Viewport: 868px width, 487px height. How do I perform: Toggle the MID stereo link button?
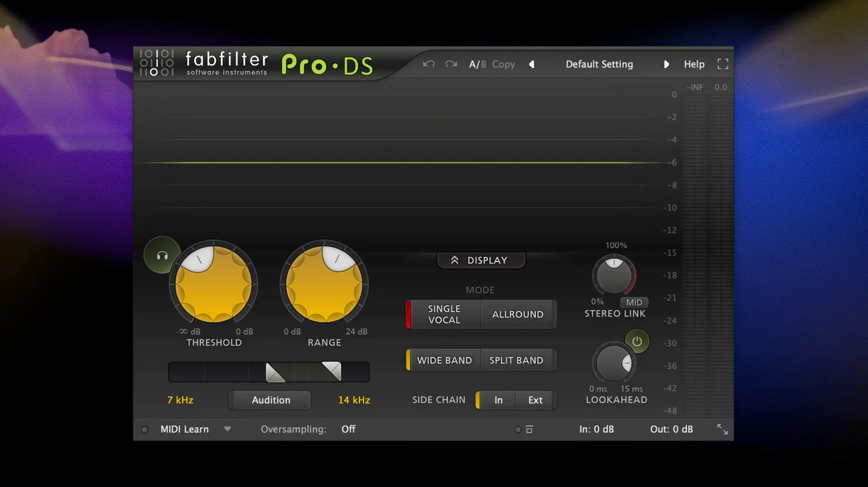click(x=634, y=302)
